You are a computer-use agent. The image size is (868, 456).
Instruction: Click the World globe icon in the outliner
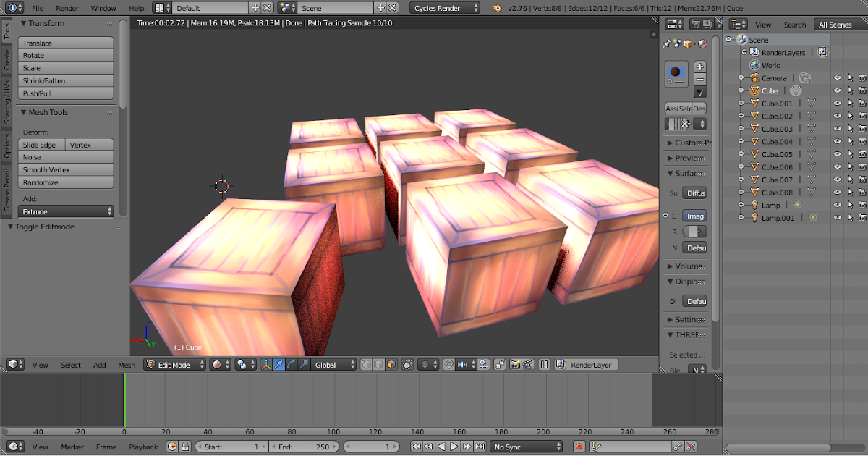tap(754, 65)
